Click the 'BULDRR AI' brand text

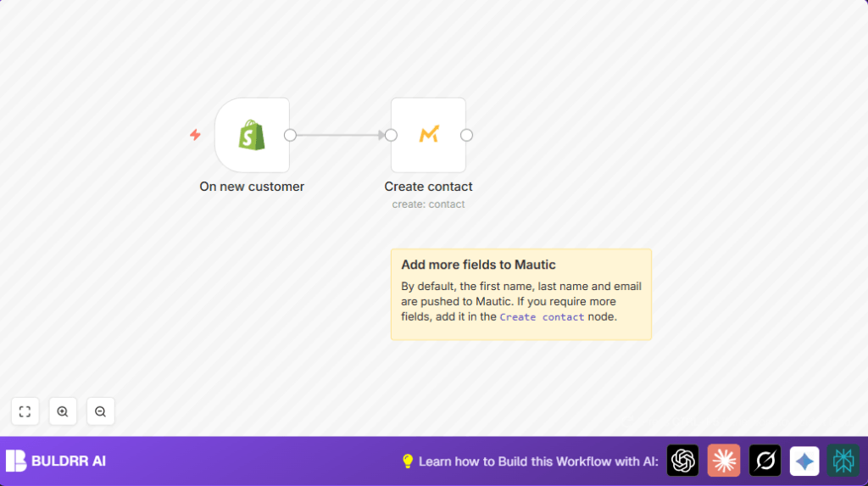pyautogui.click(x=69, y=461)
